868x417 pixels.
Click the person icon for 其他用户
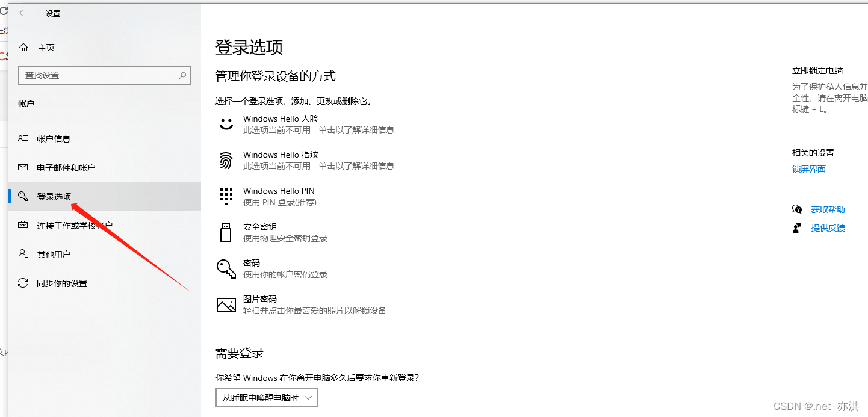click(23, 254)
